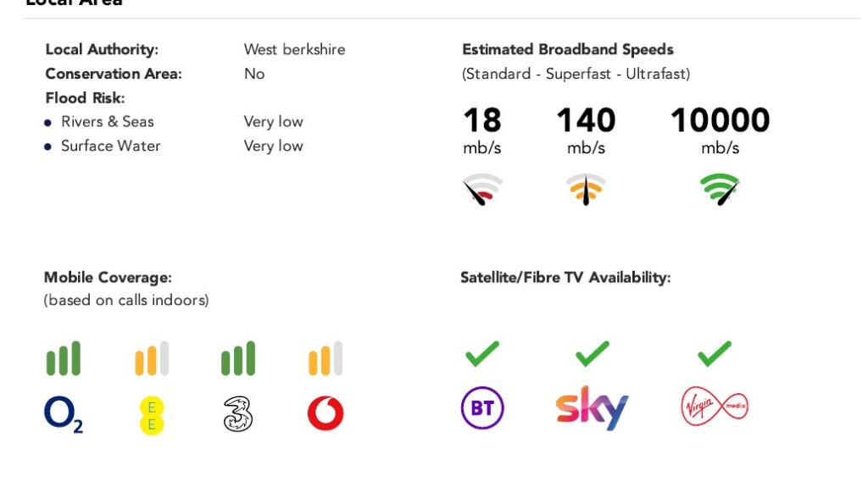Screen dimensions: 868x482
Task: Click the green checkmark above BT
Action: (x=482, y=353)
